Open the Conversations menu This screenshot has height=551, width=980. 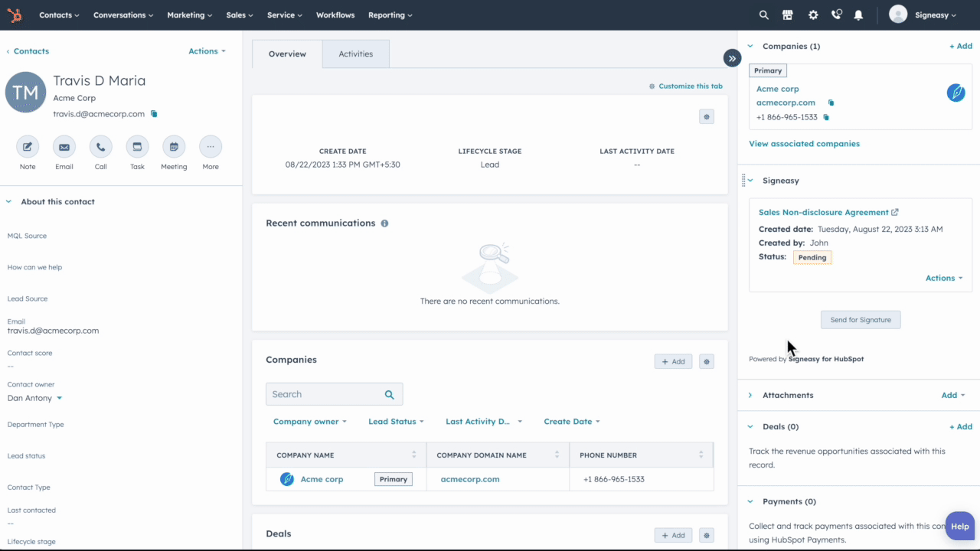123,15
